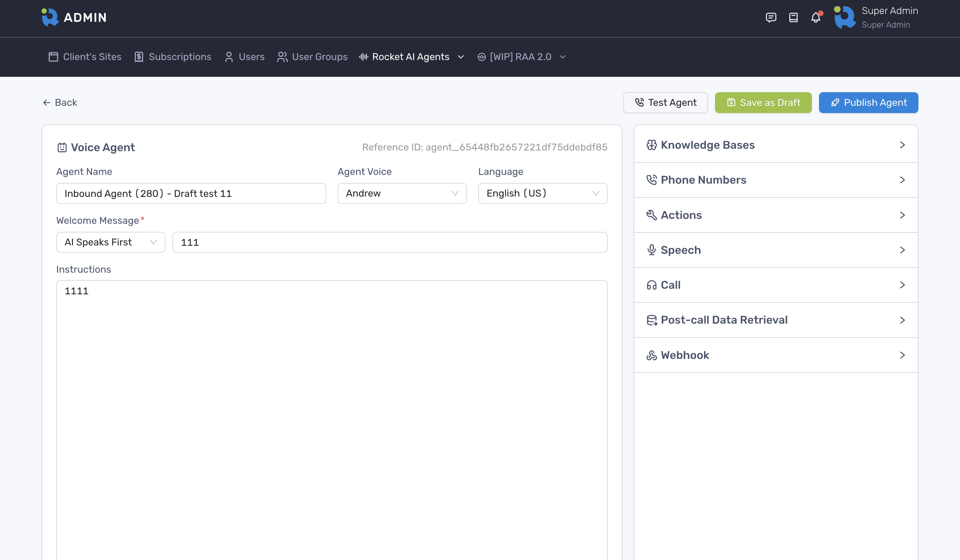Click the Speech microphone icon

651,250
